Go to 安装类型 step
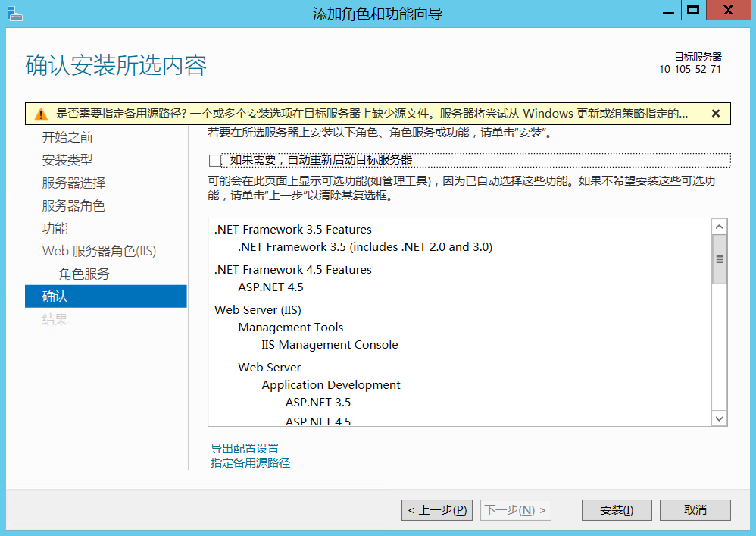This screenshot has height=536, width=756. 67,160
